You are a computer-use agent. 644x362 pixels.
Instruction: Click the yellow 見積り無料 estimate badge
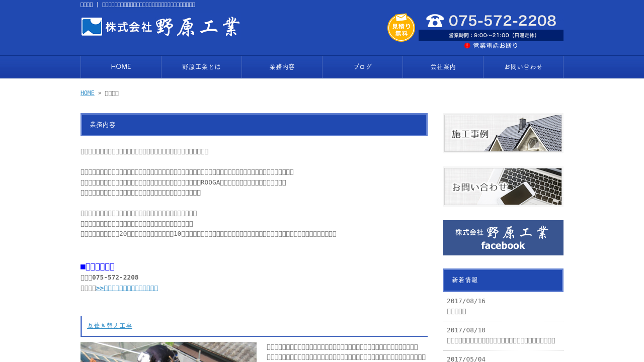point(401,28)
